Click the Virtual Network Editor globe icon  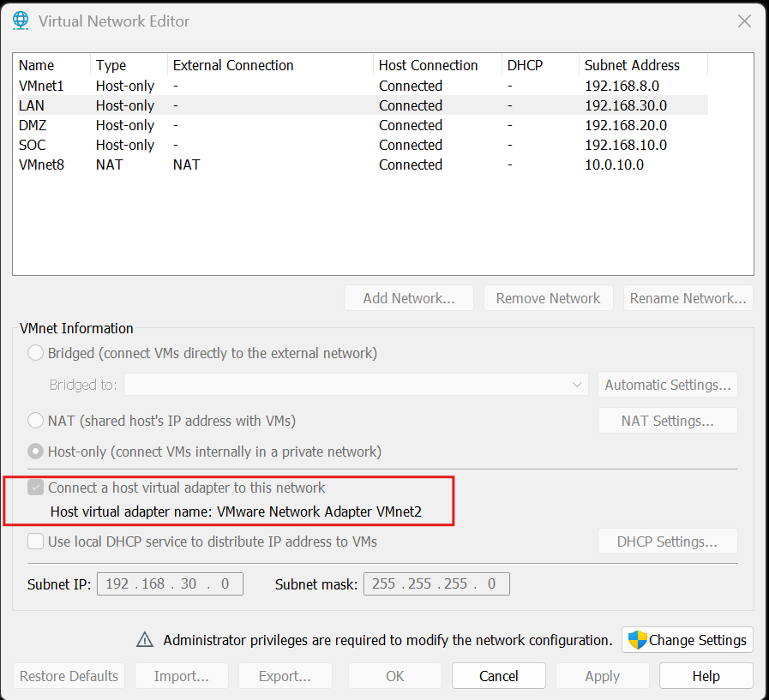click(x=21, y=21)
